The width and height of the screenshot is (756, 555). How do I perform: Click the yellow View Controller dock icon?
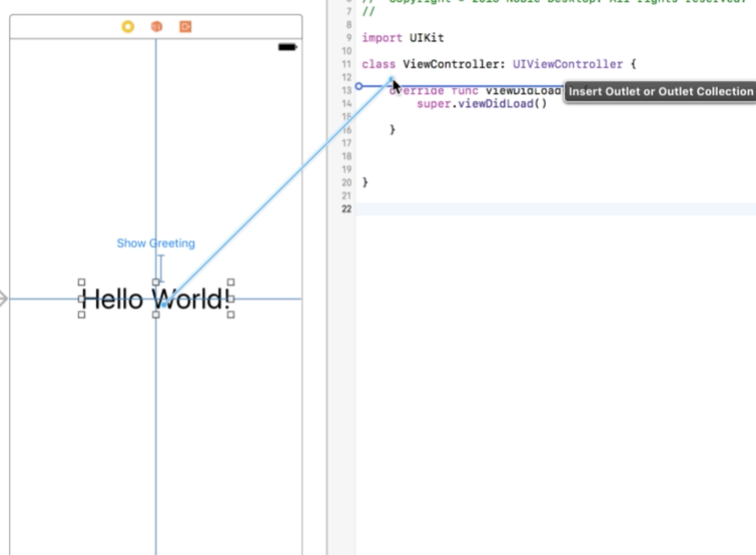[x=128, y=26]
